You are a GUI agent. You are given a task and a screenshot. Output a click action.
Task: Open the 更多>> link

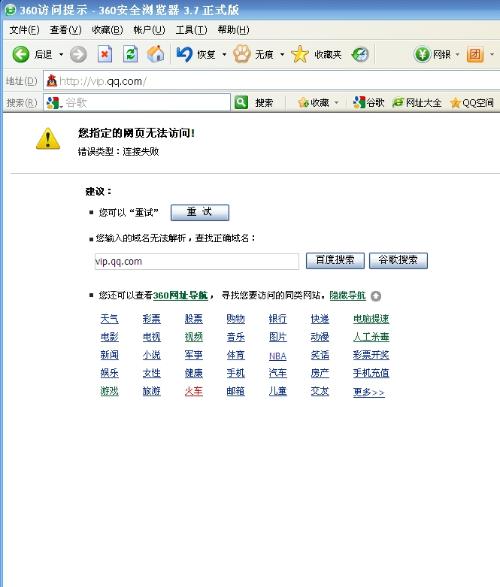[369, 392]
